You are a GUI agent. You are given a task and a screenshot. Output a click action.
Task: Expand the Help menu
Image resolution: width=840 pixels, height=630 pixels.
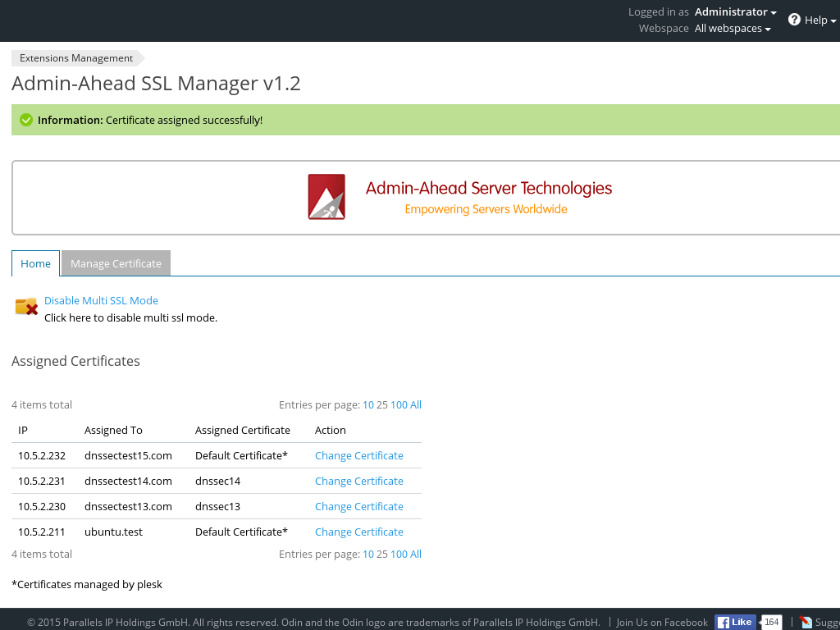819,20
